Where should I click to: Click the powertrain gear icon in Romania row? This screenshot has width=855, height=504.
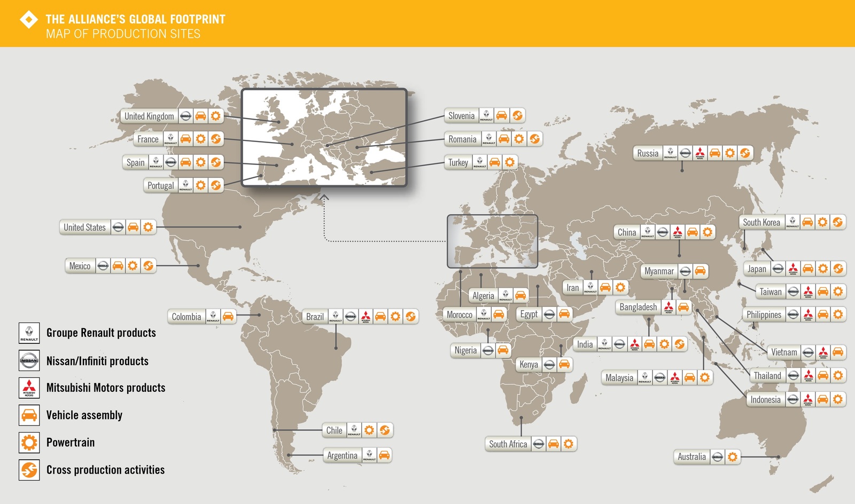(519, 139)
